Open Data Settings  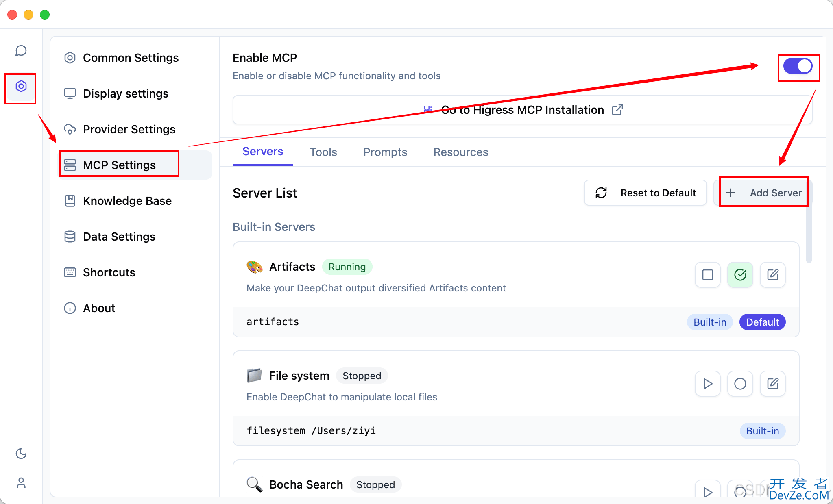(x=135, y=237)
